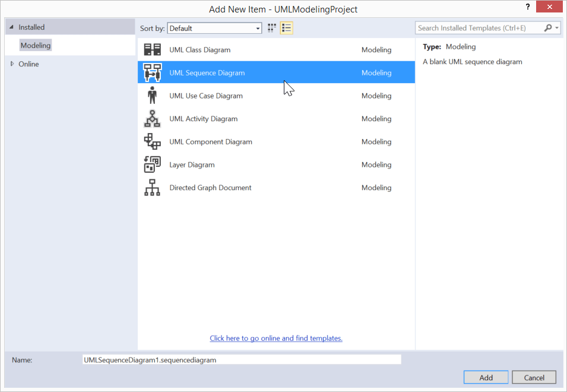Focus the Name input field
Screen dimensions: 567x392
pos(242,360)
